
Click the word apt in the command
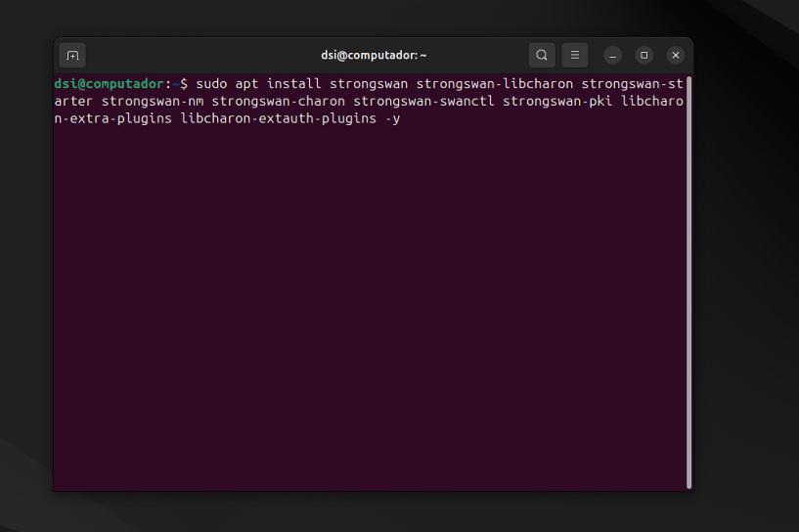[246, 84]
